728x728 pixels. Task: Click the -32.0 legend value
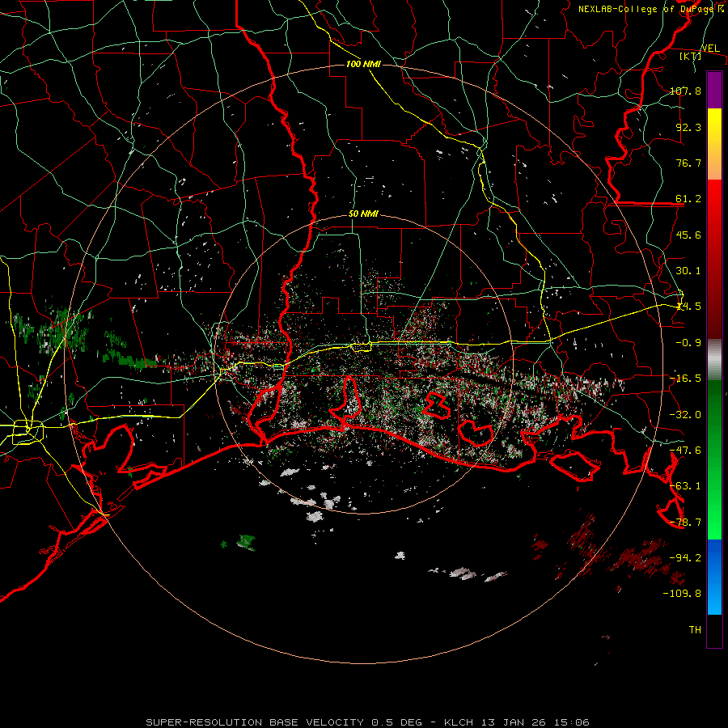[x=685, y=415]
